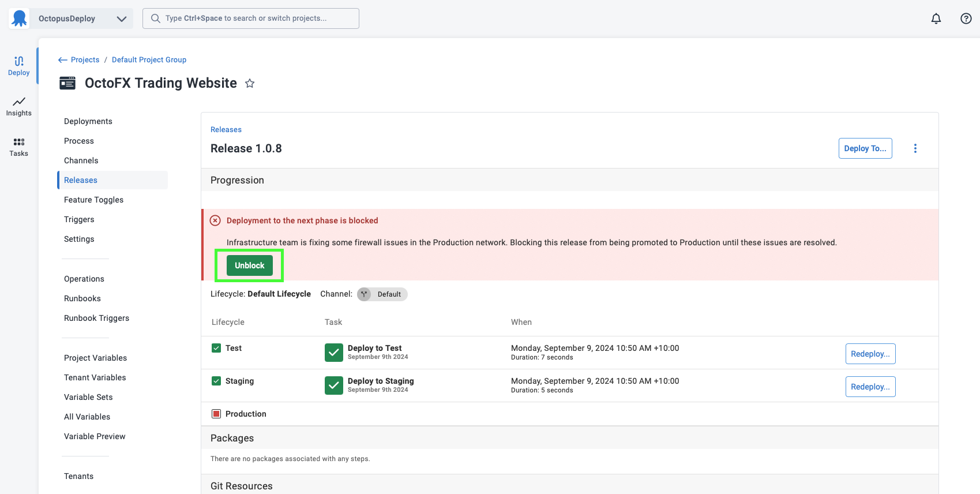
Task: Collapse the Packages section header
Action: pos(570,438)
